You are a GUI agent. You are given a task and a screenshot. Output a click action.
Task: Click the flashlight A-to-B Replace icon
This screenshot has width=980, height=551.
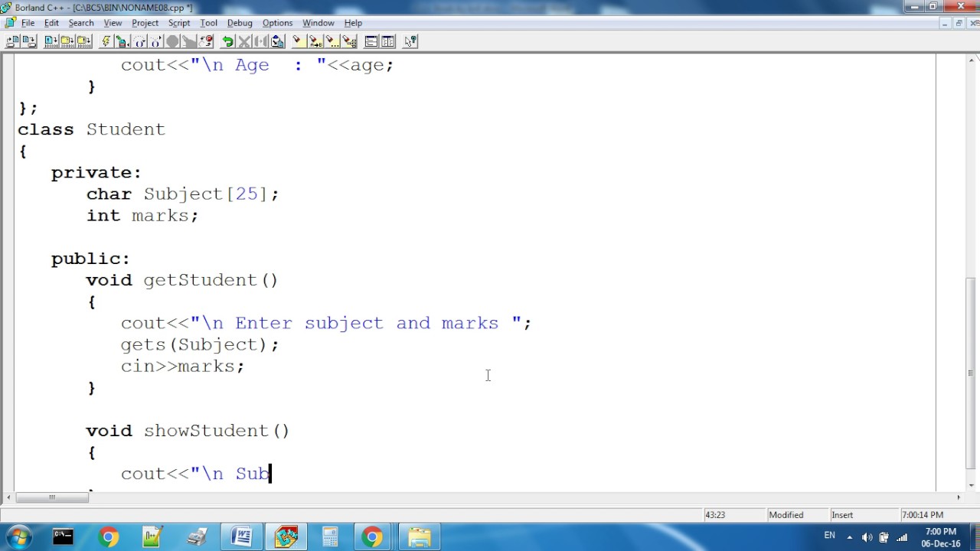[315, 41]
